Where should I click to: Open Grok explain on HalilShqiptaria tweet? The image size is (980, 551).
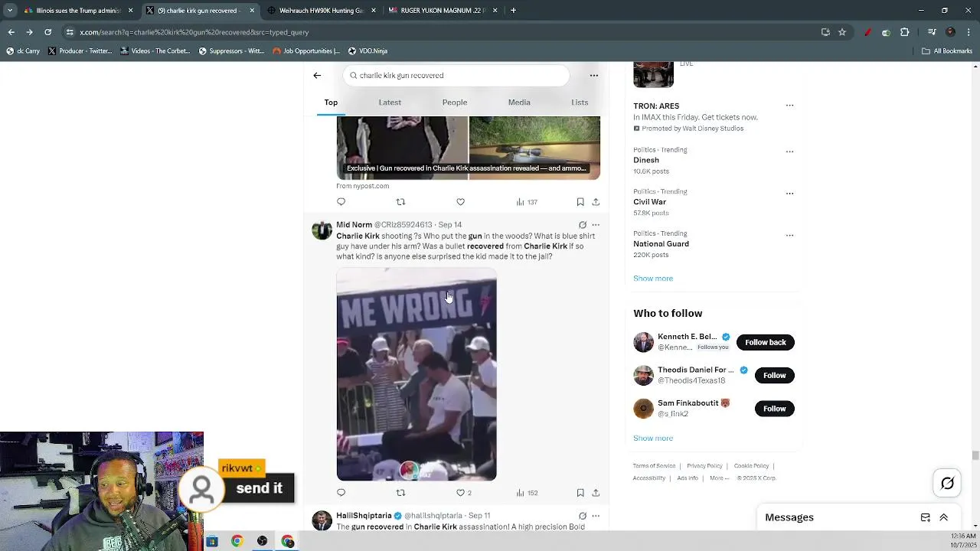(583, 516)
